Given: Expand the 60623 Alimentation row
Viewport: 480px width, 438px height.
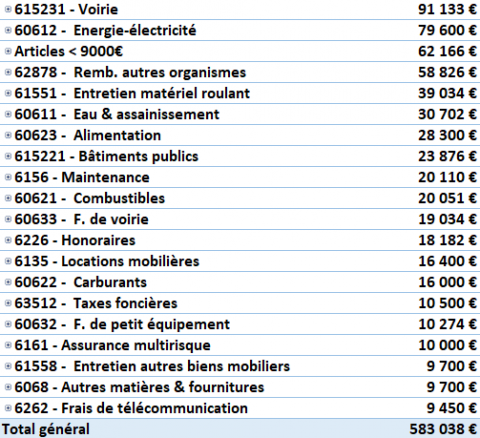Looking at the screenshot, I should tap(8, 135).
